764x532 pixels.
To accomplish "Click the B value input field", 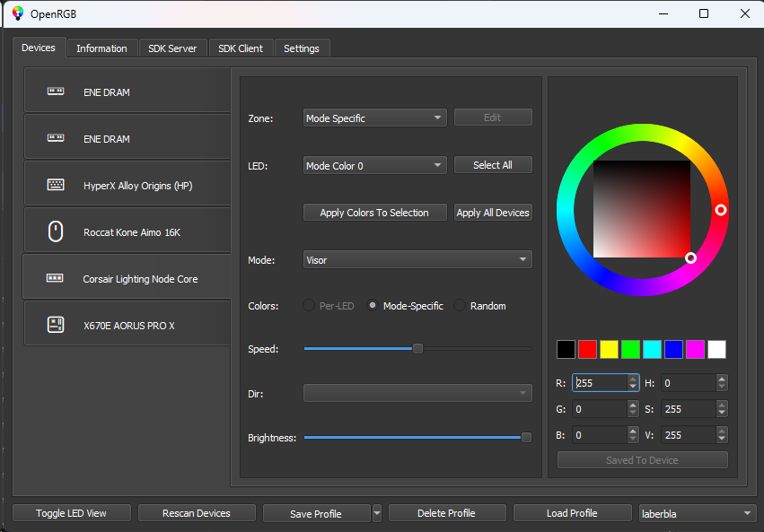I will click(x=600, y=435).
